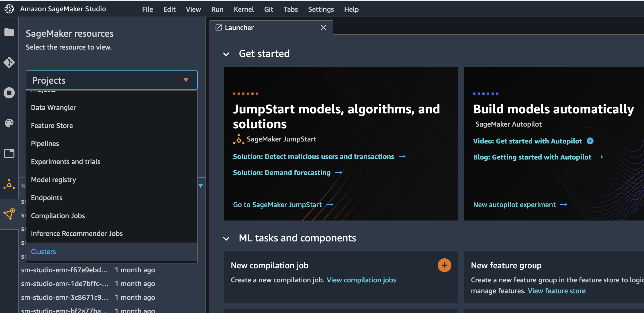Open the View compilation jobs link
The height and width of the screenshot is (313, 644).
pyautogui.click(x=361, y=280)
